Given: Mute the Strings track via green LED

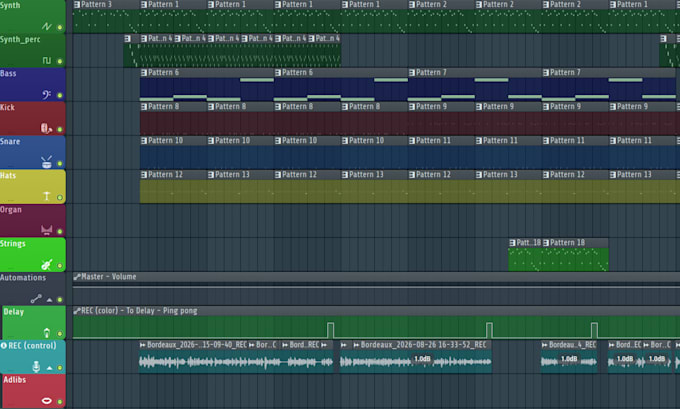Looking at the screenshot, I should 60,266.
